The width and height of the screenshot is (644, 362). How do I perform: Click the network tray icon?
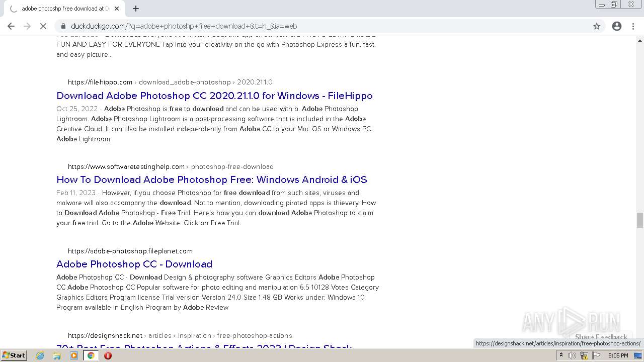584,355
